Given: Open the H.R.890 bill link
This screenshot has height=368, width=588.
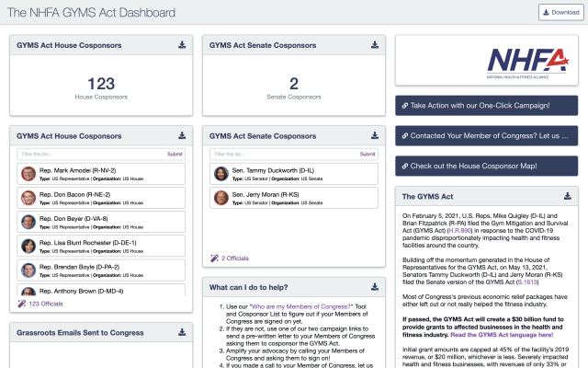Looking at the screenshot, I should tap(460, 231).
